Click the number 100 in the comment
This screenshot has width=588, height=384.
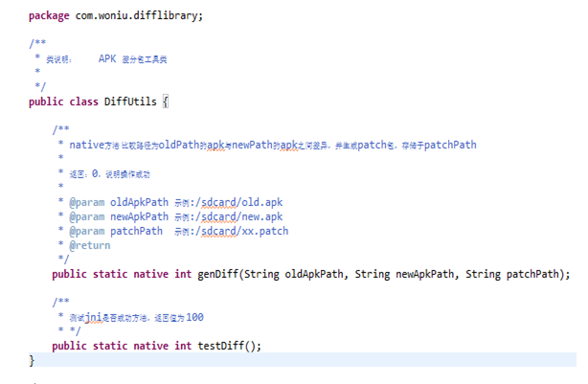point(194,317)
